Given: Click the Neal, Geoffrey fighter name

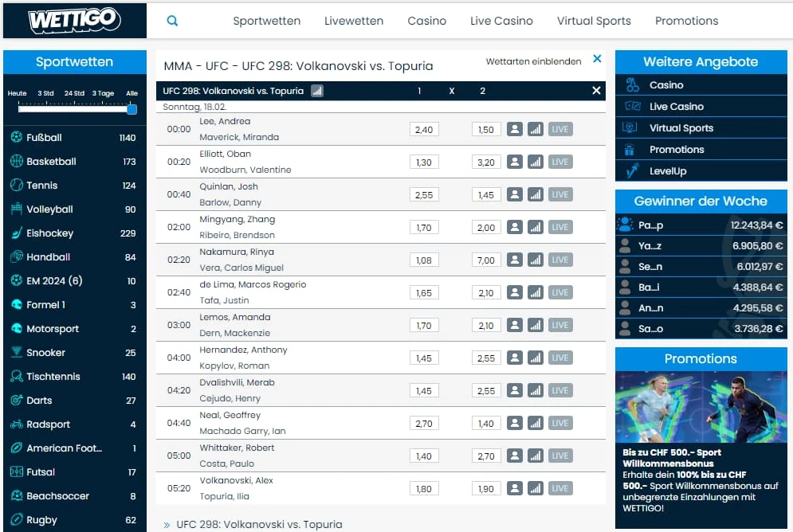Looking at the screenshot, I should pos(230,415).
